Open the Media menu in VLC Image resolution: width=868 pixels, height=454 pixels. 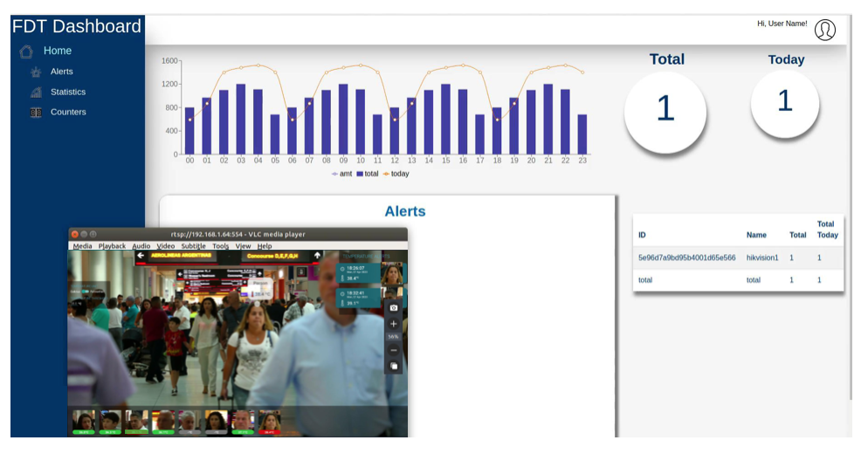point(82,246)
